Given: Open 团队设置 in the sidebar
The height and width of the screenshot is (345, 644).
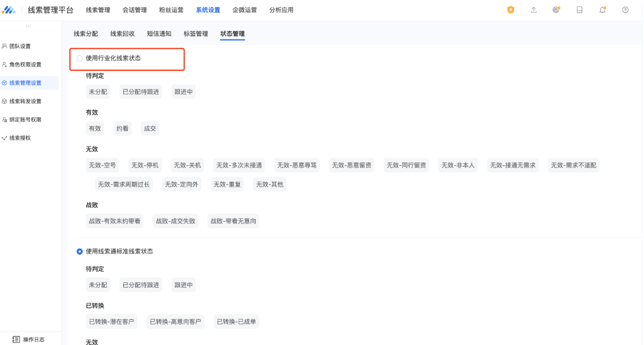Looking at the screenshot, I should pos(20,47).
